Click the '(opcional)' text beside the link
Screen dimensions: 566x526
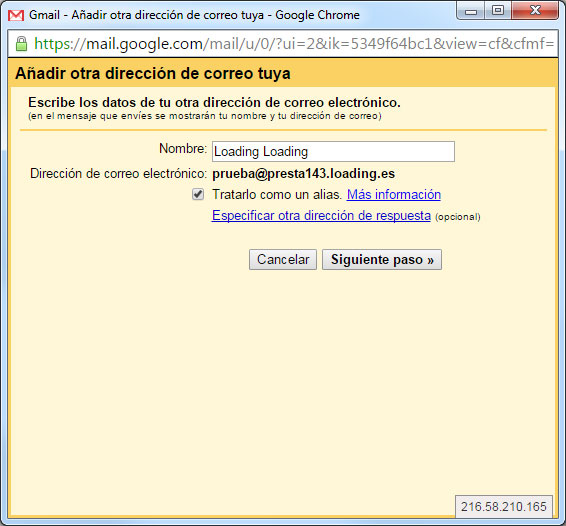click(458, 217)
